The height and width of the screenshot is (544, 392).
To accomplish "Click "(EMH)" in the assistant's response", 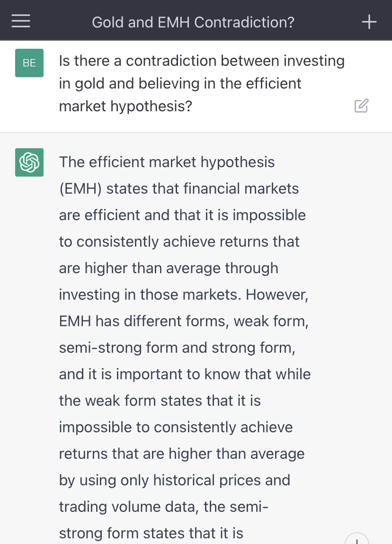I will coord(80,188).
